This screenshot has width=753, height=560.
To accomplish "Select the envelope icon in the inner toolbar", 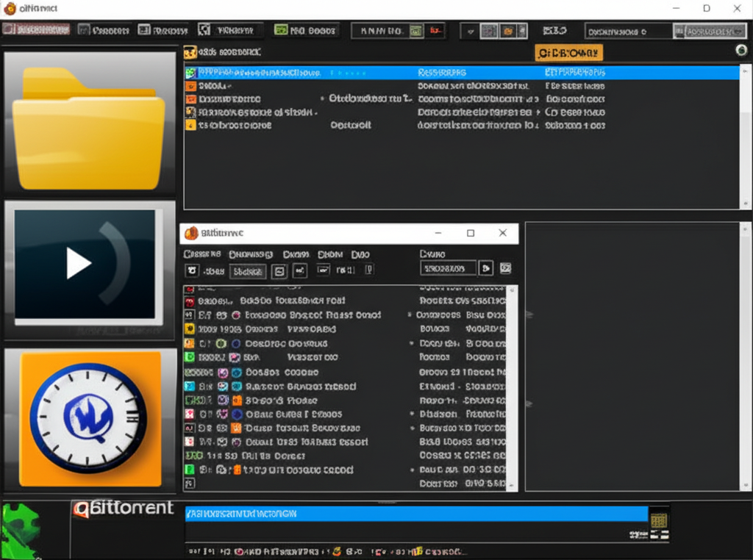I will click(x=280, y=271).
